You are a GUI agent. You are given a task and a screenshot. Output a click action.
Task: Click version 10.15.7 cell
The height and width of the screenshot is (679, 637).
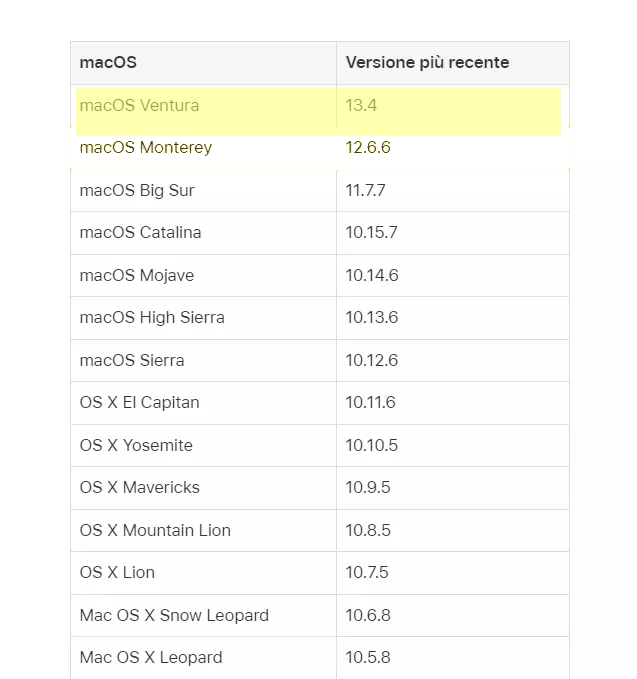[371, 233]
